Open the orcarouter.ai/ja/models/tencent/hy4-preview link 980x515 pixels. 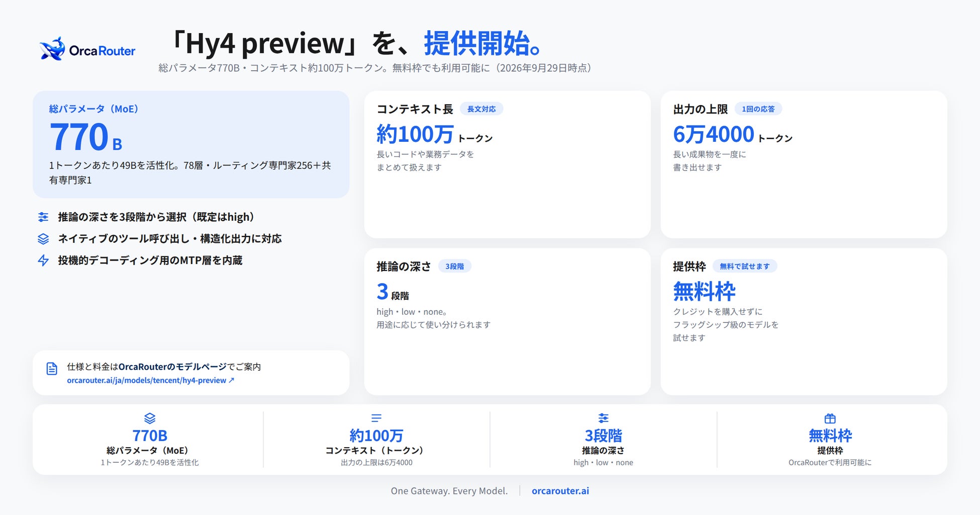point(150,381)
